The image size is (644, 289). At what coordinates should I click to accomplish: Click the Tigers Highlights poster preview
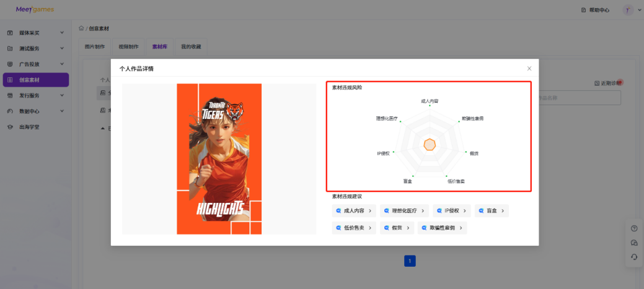(x=219, y=159)
